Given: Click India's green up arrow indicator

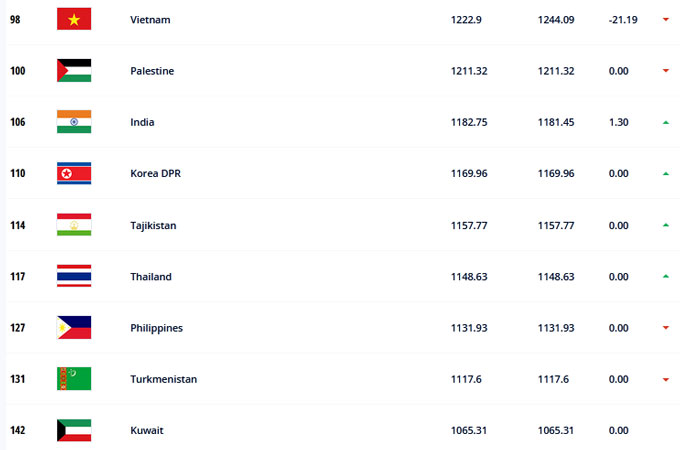Looking at the screenshot, I should tap(666, 123).
